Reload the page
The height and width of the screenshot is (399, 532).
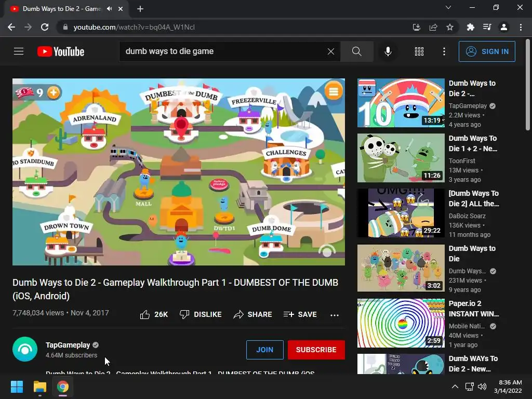(45, 27)
